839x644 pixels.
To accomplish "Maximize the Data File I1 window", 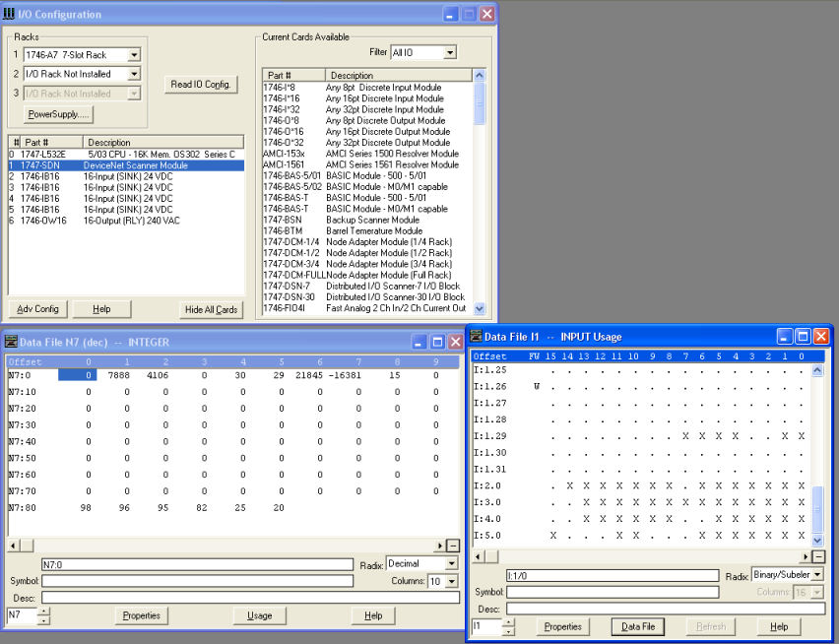I will coord(803,337).
